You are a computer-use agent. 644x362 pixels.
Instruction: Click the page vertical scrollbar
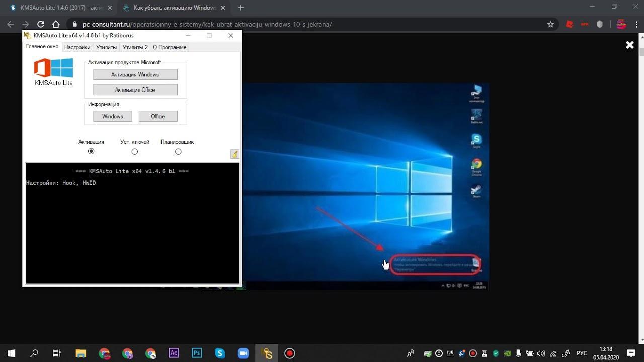(x=641, y=189)
